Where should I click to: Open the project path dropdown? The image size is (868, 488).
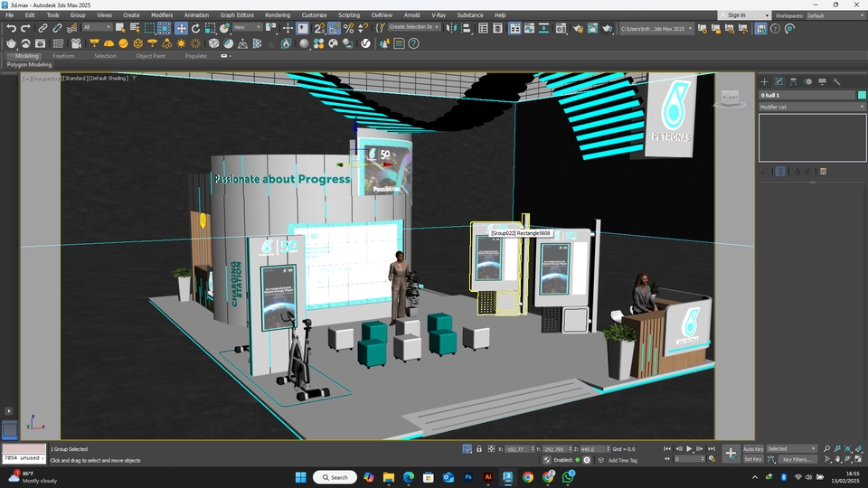tap(656, 28)
